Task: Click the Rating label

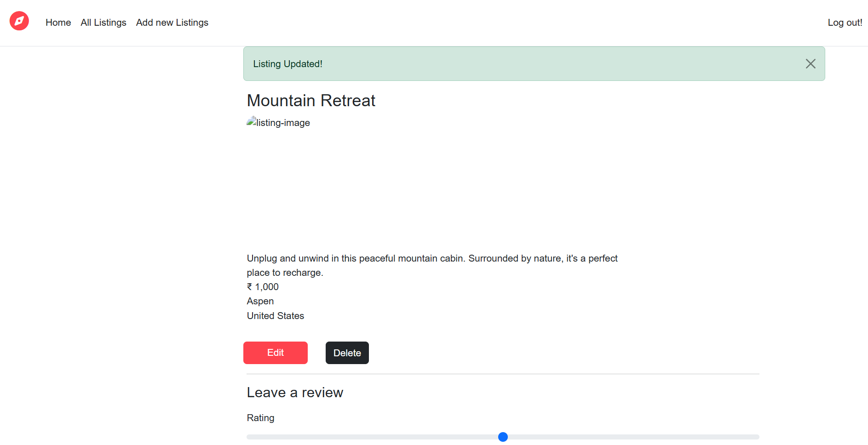Action: click(260, 418)
